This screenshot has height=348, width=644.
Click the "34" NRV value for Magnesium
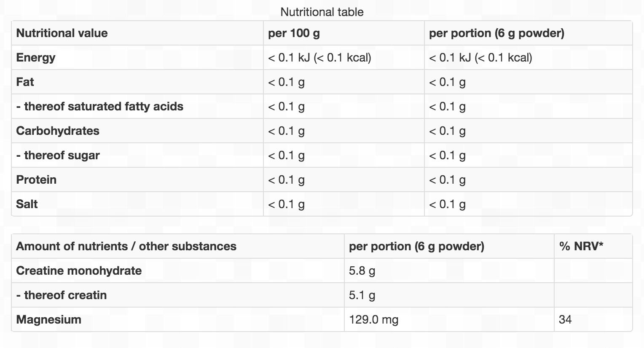click(x=565, y=320)
